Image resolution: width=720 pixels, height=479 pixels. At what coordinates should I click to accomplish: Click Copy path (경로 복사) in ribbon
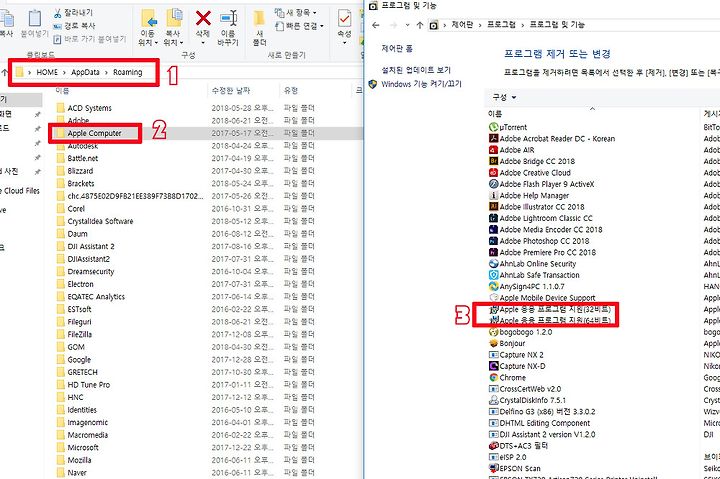(74, 26)
